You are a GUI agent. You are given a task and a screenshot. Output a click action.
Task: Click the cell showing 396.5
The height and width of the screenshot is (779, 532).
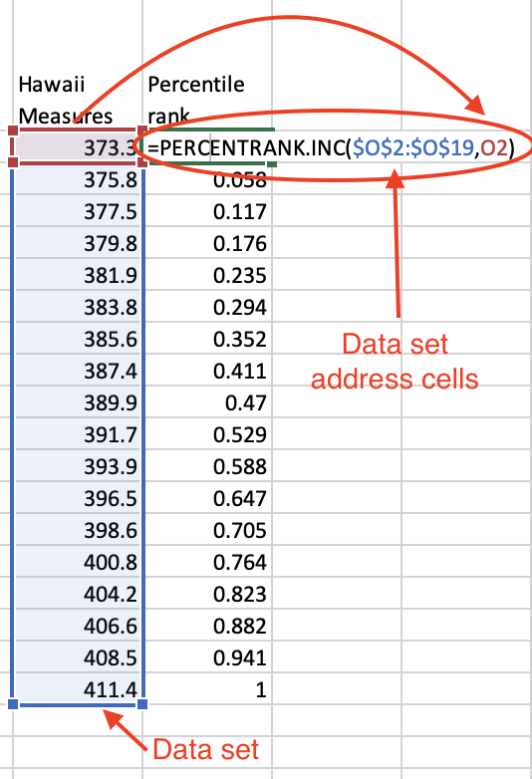pyautogui.click(x=78, y=498)
